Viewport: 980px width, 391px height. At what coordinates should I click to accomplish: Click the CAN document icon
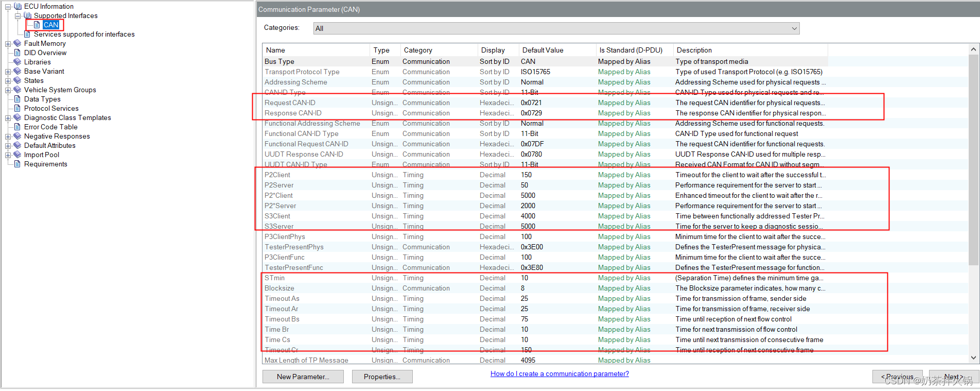(37, 25)
